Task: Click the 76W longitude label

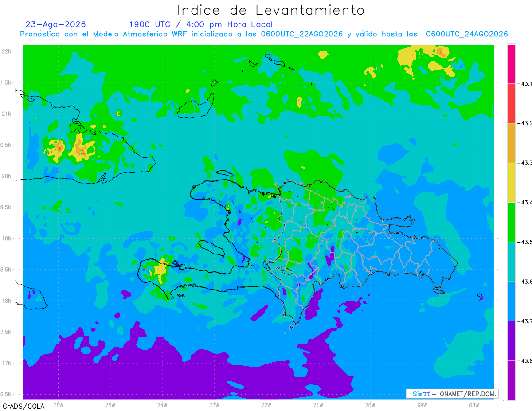Action: click(x=58, y=405)
